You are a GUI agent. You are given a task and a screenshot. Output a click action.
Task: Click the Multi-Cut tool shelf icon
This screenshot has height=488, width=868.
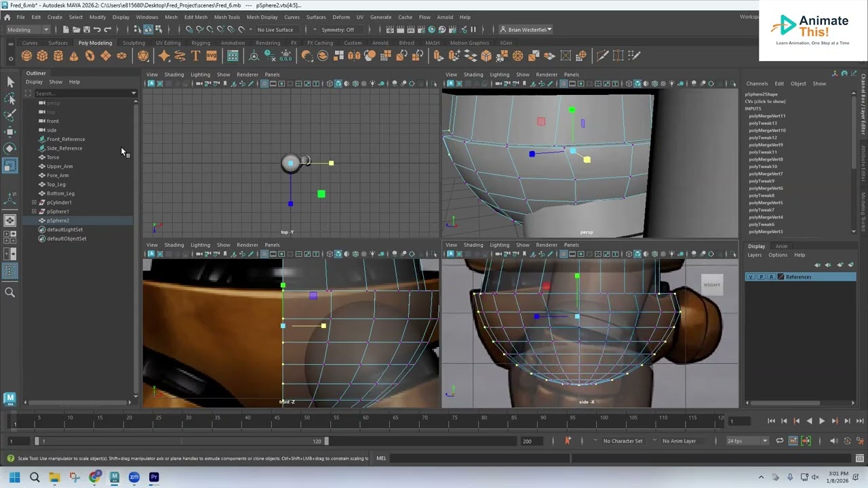click(x=602, y=56)
